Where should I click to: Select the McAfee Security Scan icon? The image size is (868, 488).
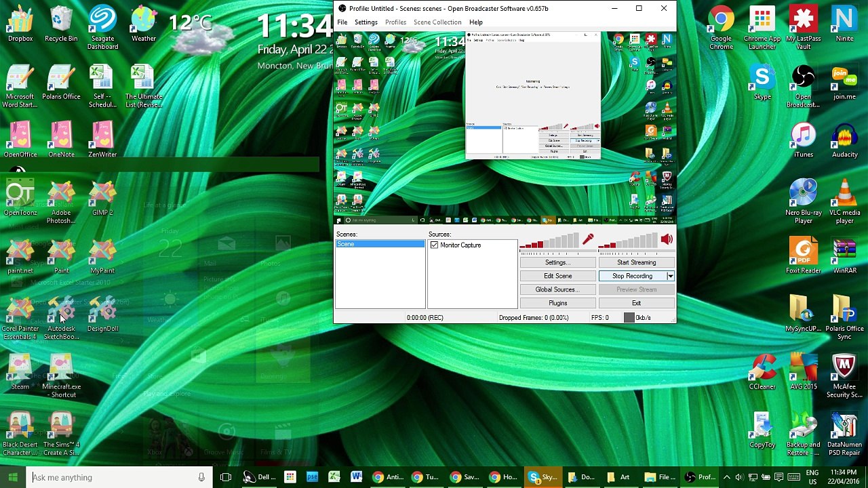[844, 376]
